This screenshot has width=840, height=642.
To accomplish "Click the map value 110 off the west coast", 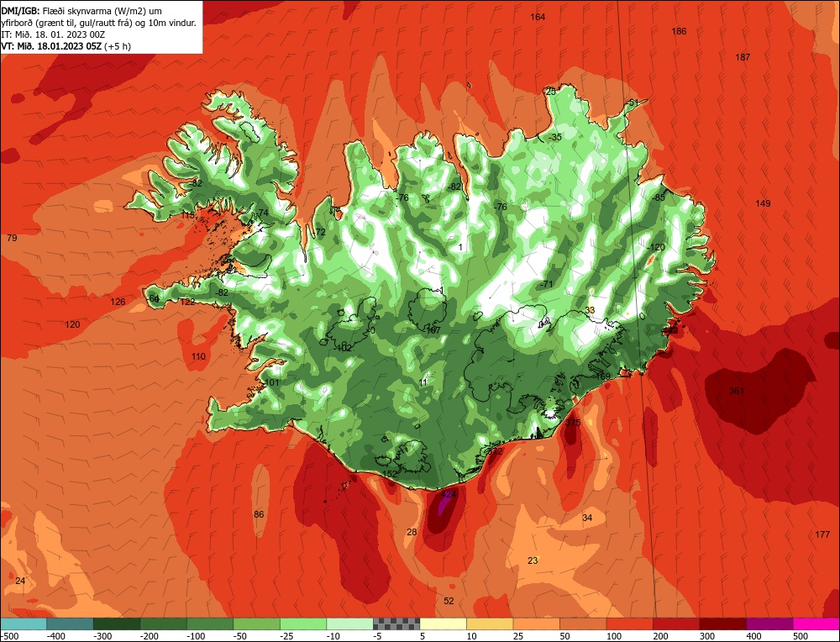I will 198,356.
